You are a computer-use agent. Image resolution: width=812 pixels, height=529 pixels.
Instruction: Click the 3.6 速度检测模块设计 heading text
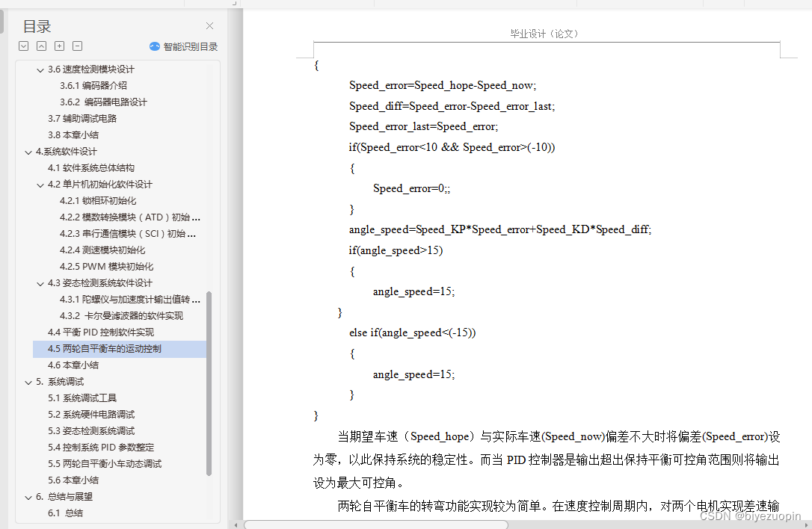point(91,69)
